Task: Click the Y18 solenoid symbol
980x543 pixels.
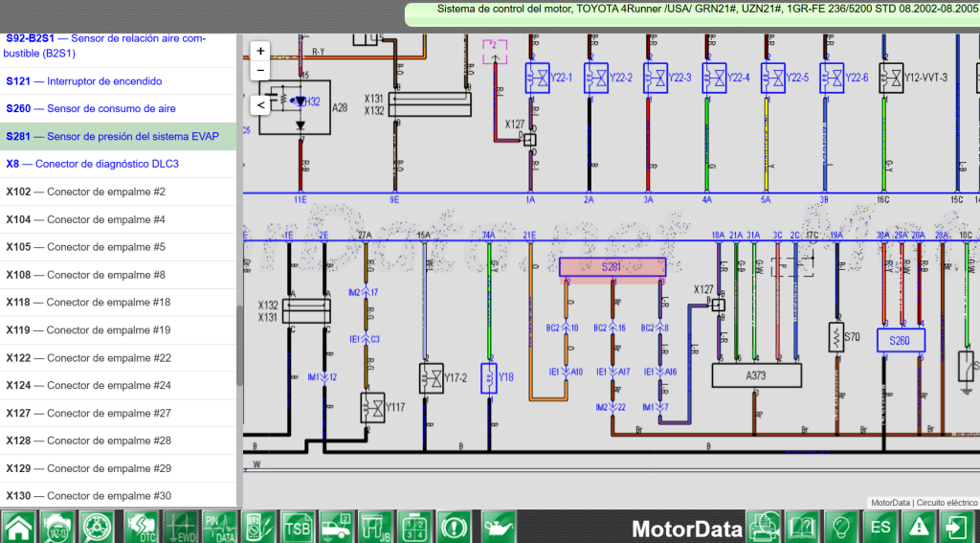Action: pyautogui.click(x=489, y=378)
